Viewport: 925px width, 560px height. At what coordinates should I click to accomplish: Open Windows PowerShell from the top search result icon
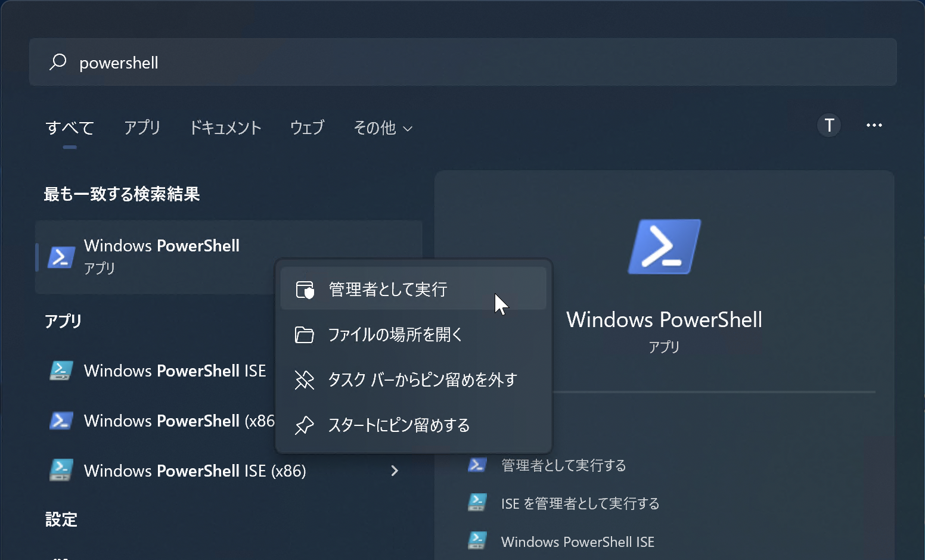point(61,256)
